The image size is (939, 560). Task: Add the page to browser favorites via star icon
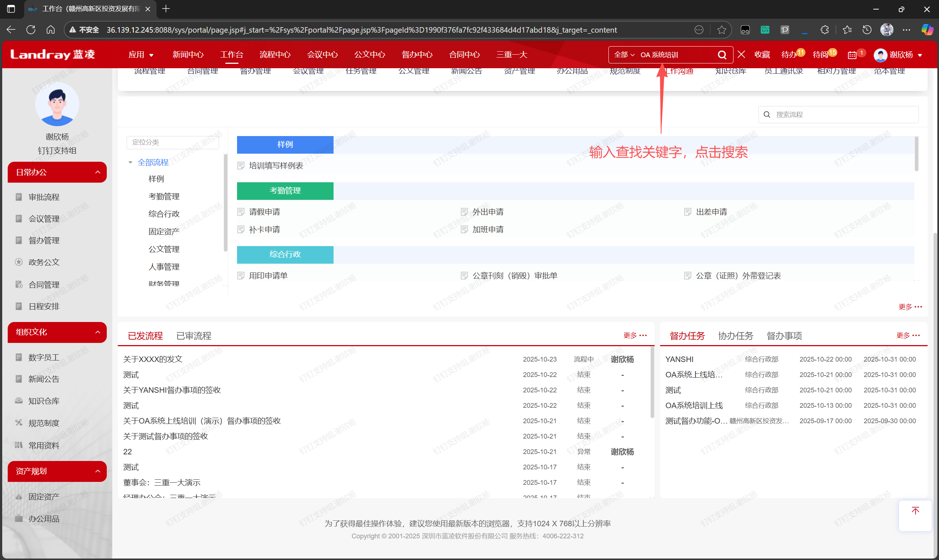tap(721, 30)
